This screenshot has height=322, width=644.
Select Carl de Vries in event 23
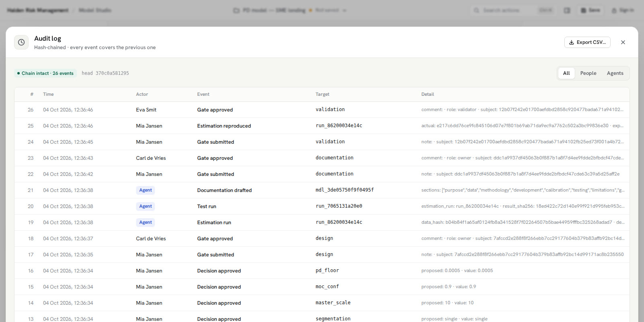click(151, 158)
